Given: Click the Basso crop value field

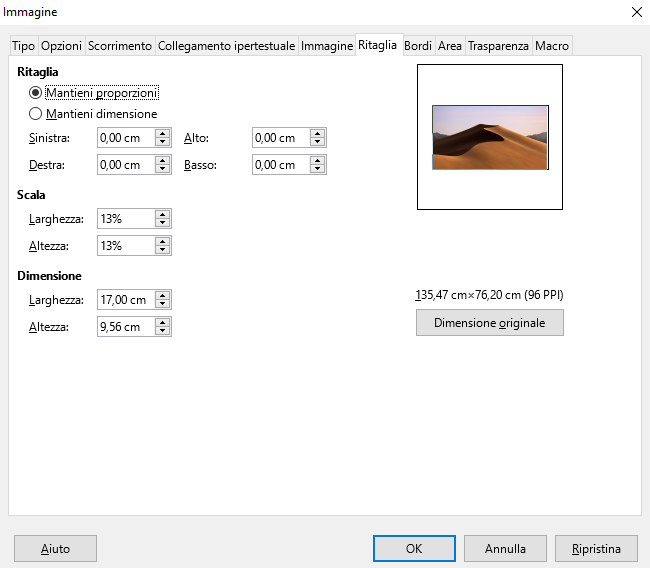Looking at the screenshot, I should [281, 165].
